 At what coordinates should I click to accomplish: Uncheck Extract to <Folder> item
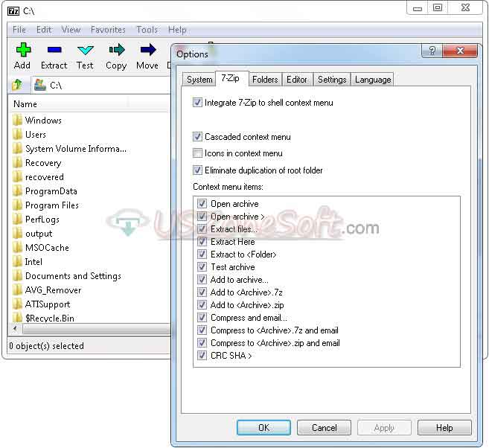click(x=202, y=254)
